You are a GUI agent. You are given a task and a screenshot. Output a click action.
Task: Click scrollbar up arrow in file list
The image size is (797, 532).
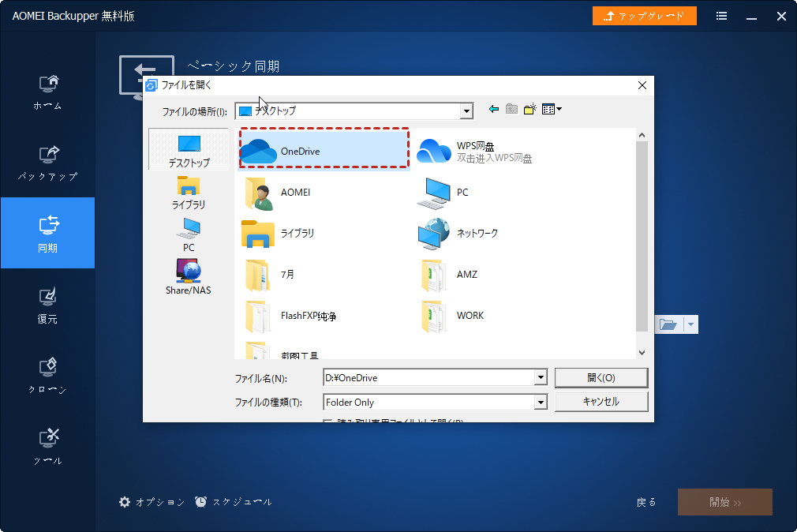(642, 135)
